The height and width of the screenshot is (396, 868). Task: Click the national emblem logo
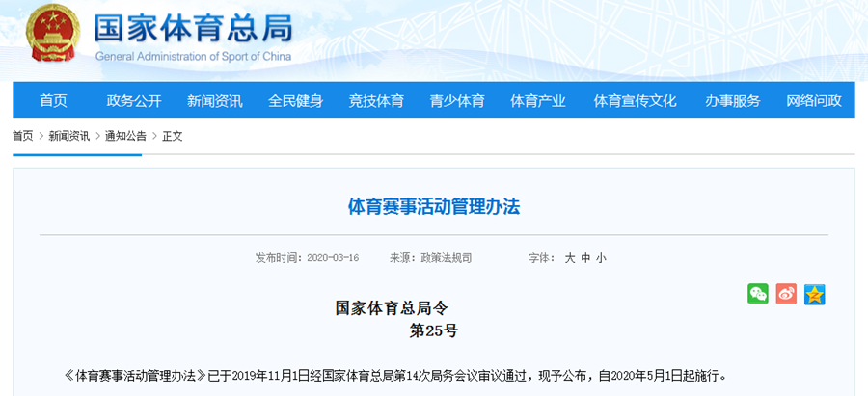[53, 32]
